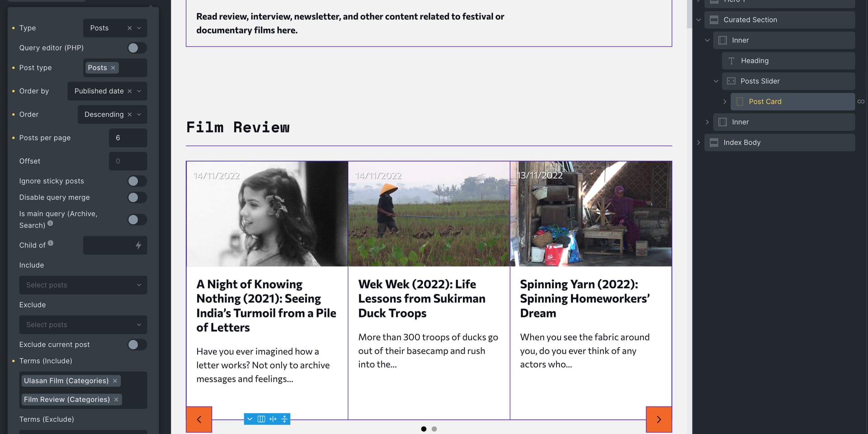Expand the second Inner node below Post Card
Screen dimensions: 868x434
pos(707,122)
